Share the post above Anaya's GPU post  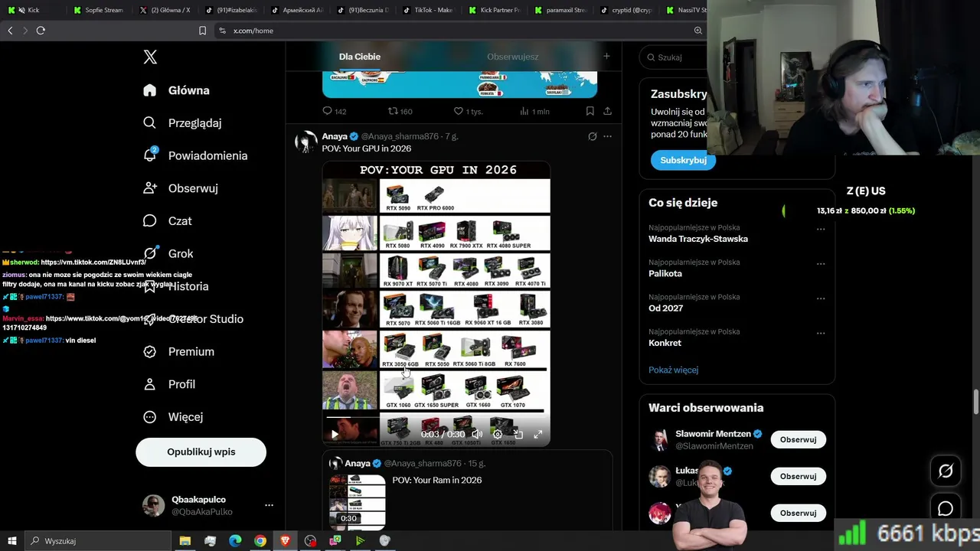[607, 111]
